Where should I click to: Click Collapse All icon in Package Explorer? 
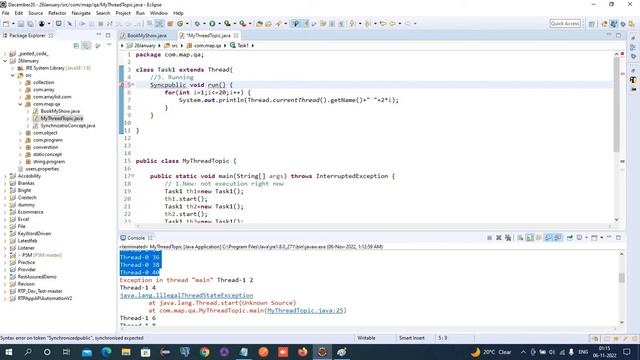76,46
